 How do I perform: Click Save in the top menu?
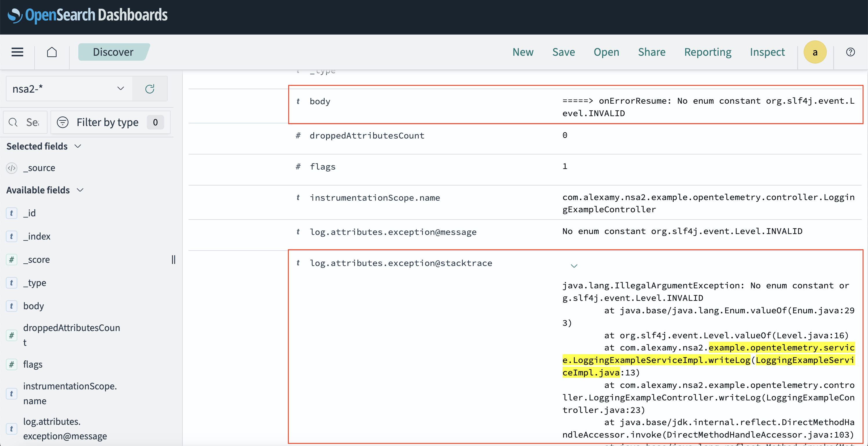coord(563,52)
